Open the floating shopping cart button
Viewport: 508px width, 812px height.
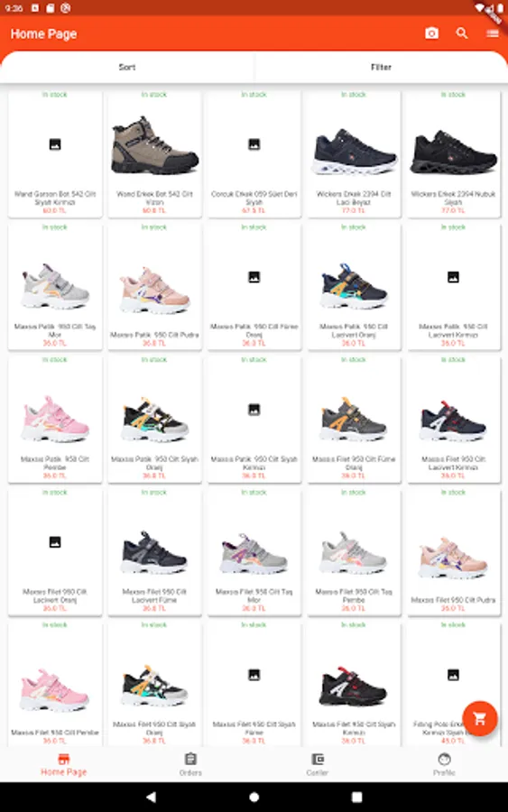pos(480,718)
